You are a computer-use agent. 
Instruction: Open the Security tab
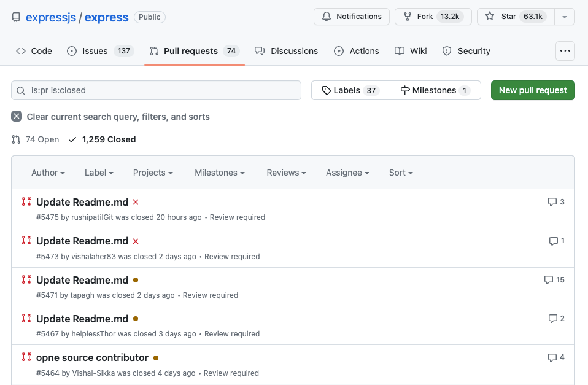point(466,51)
